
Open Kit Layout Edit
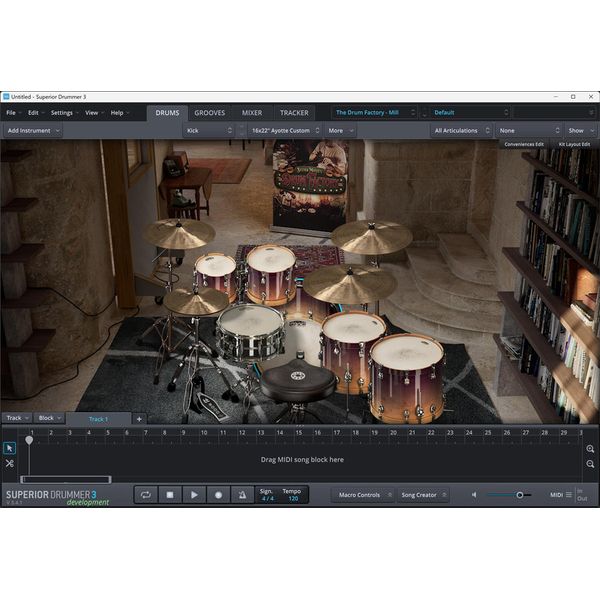point(574,144)
